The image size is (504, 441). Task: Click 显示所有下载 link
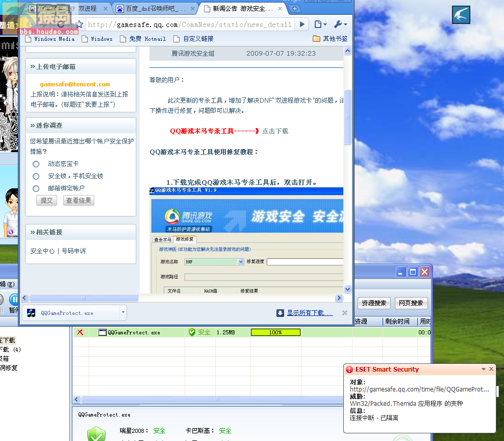310,313
